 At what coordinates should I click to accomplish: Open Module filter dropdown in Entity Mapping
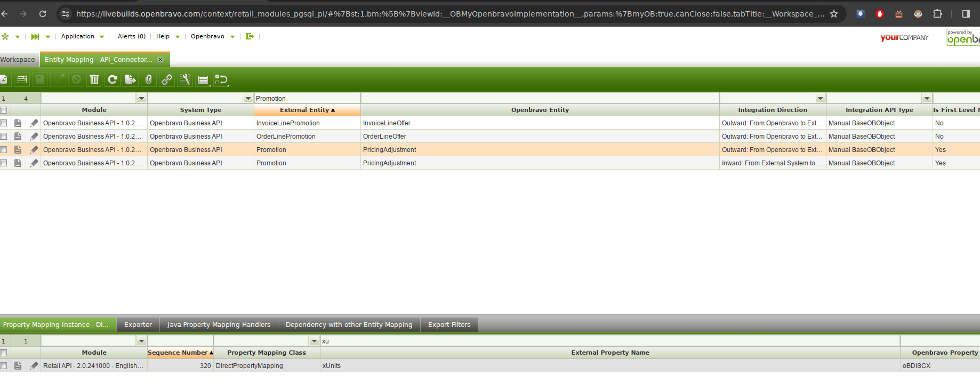point(141,99)
